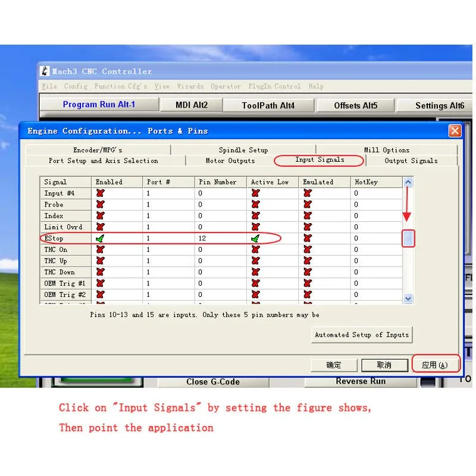Viewport: 476px width, 476px height.
Task: Toggle Enabled mark for Index row
Action: point(100,215)
